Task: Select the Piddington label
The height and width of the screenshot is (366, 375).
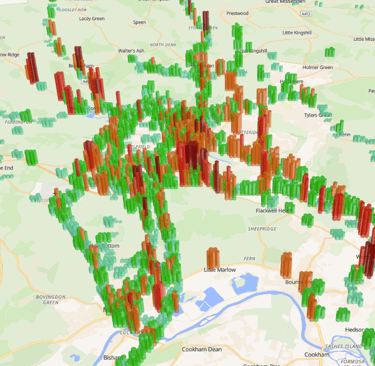Action: 18,122
